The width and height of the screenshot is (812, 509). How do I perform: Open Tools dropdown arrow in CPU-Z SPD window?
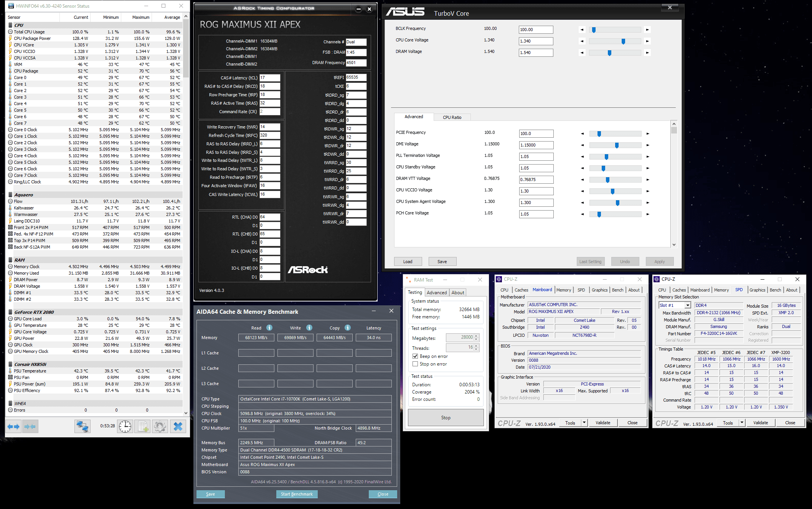[x=742, y=423]
